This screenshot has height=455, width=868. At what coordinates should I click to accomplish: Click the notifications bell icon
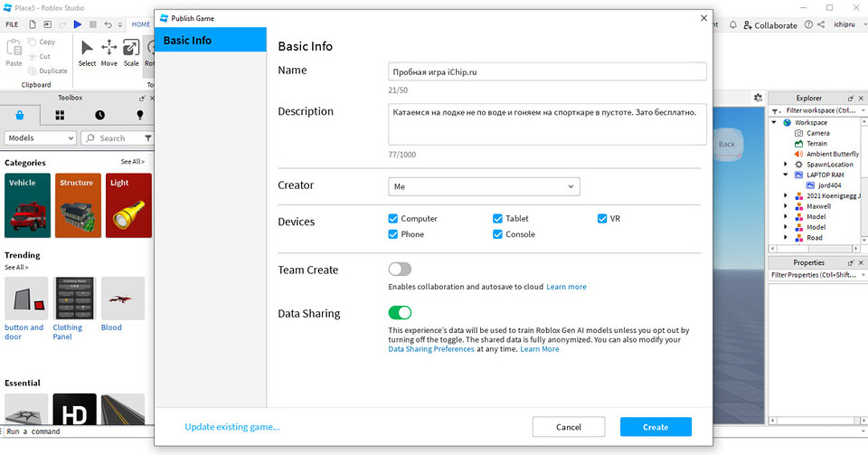point(732,25)
